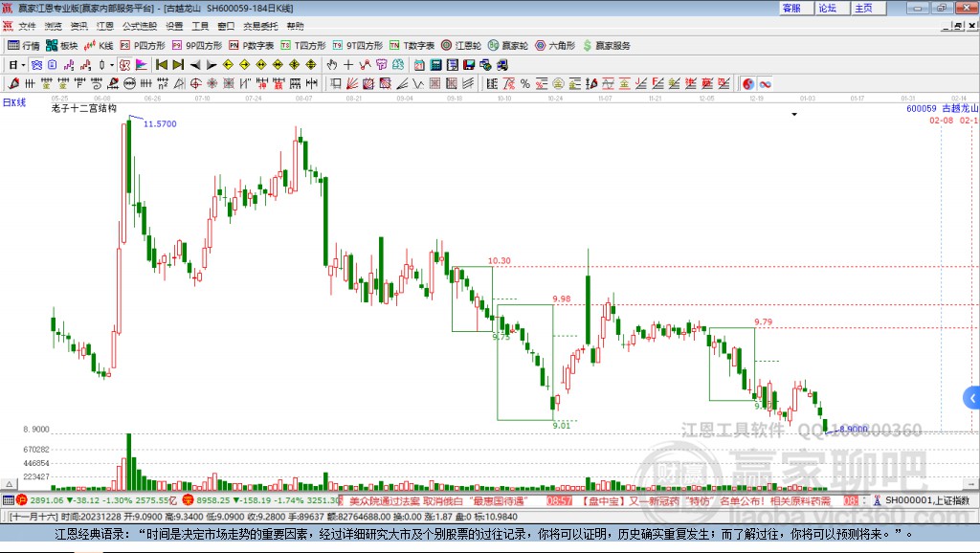Viewport: 980px width, 553px height.
Task: Select the angle line tool
Action: [402, 83]
